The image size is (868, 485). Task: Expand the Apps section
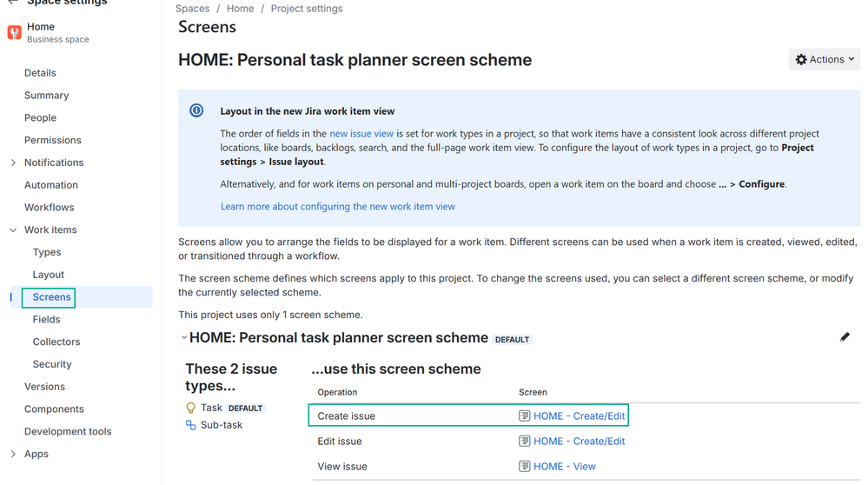[13, 454]
